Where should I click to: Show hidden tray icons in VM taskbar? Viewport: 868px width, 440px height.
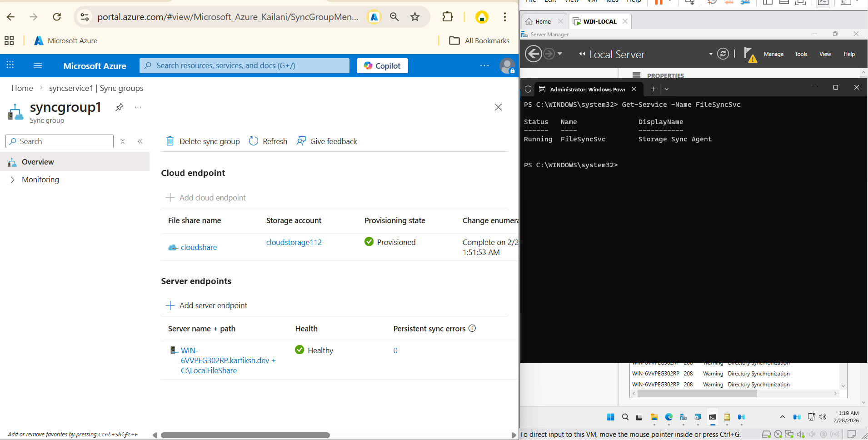(x=782, y=417)
